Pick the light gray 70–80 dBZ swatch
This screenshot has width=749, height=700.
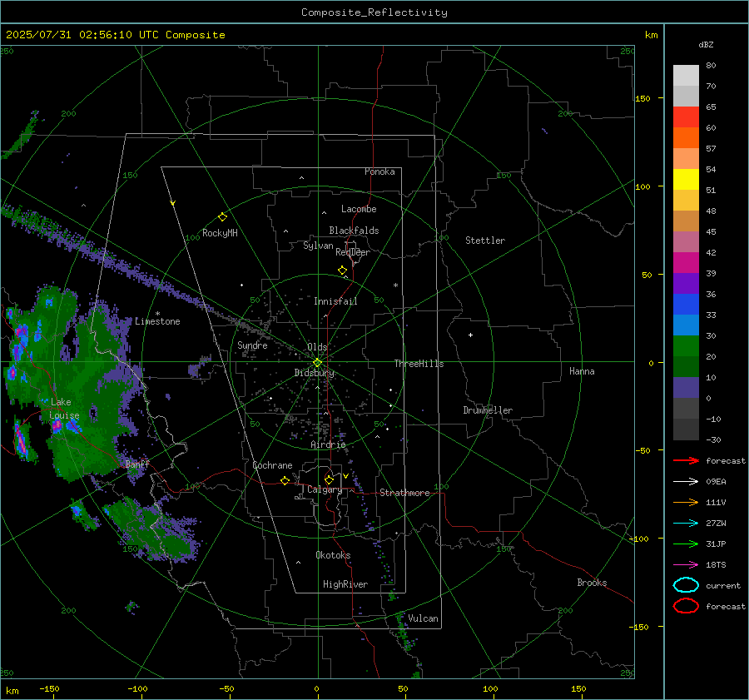click(x=686, y=76)
